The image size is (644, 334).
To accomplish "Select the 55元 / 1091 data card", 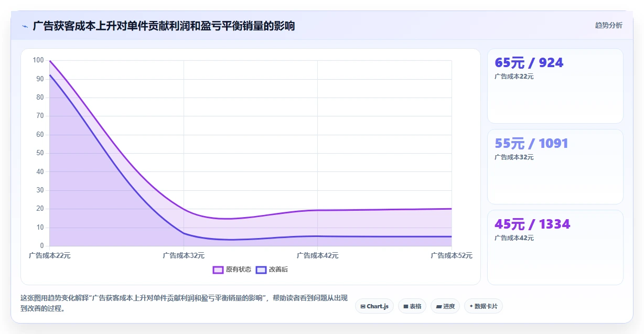I will point(555,167).
